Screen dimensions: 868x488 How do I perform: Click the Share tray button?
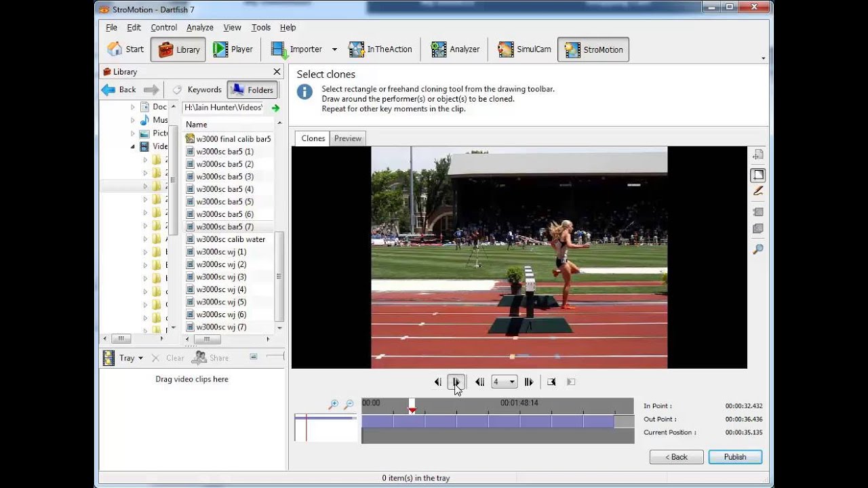click(210, 358)
